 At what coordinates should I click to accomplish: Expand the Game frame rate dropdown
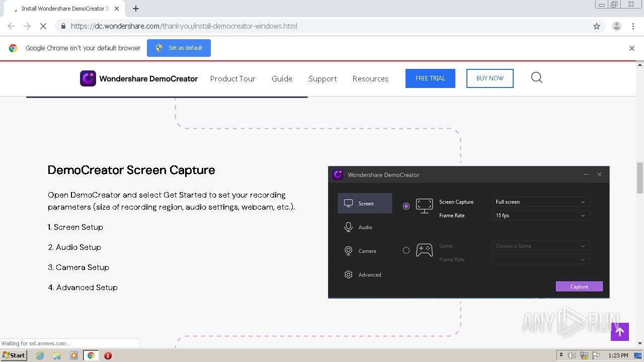coord(541,259)
